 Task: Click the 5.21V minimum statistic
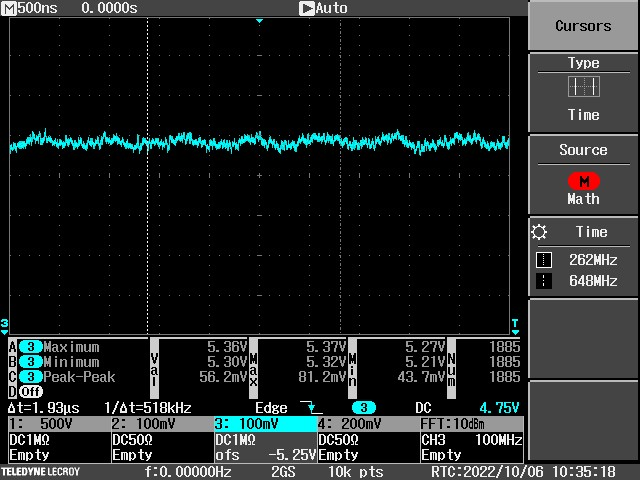coord(425,362)
